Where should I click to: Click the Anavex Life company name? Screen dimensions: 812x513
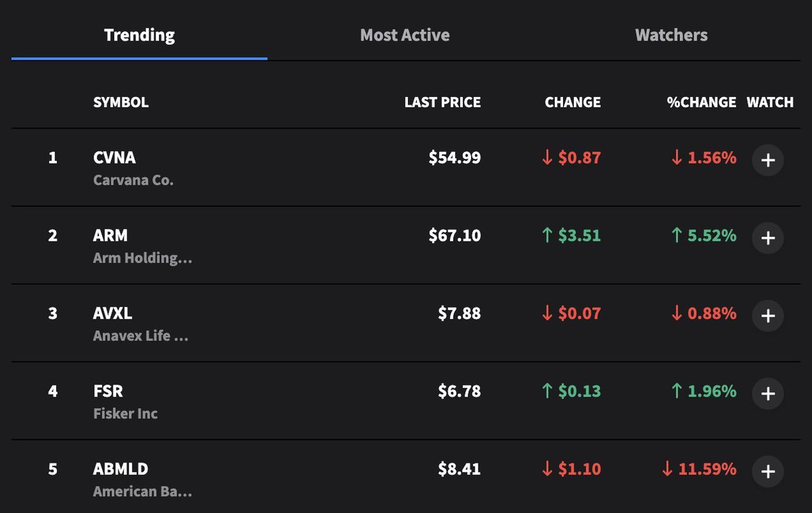141,336
